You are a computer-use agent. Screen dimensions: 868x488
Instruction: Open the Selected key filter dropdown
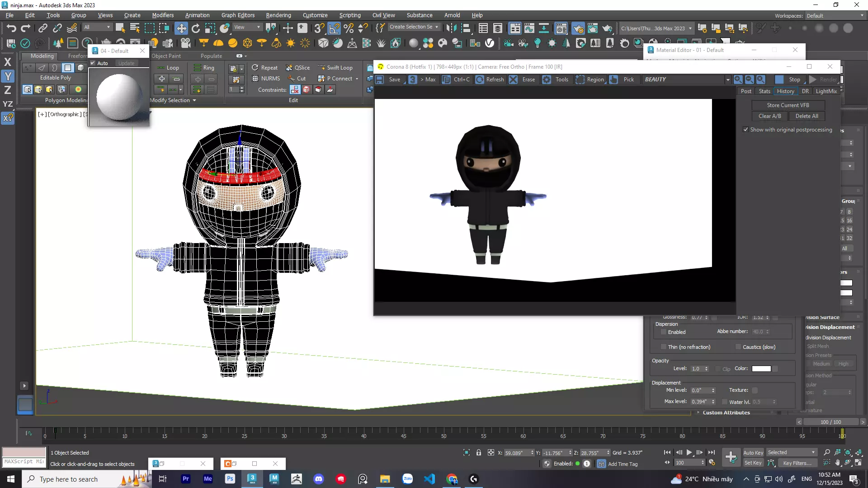pos(792,452)
